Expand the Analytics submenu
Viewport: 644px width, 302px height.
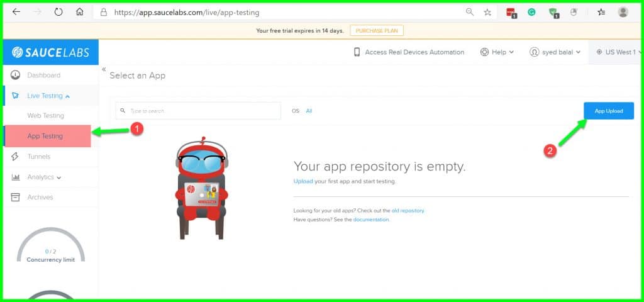coord(43,177)
